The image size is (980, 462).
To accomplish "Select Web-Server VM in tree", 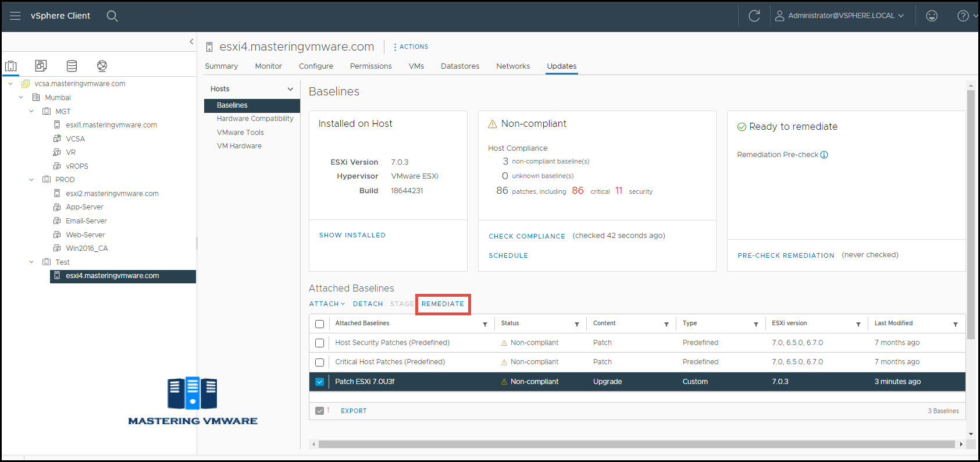I will point(85,235).
